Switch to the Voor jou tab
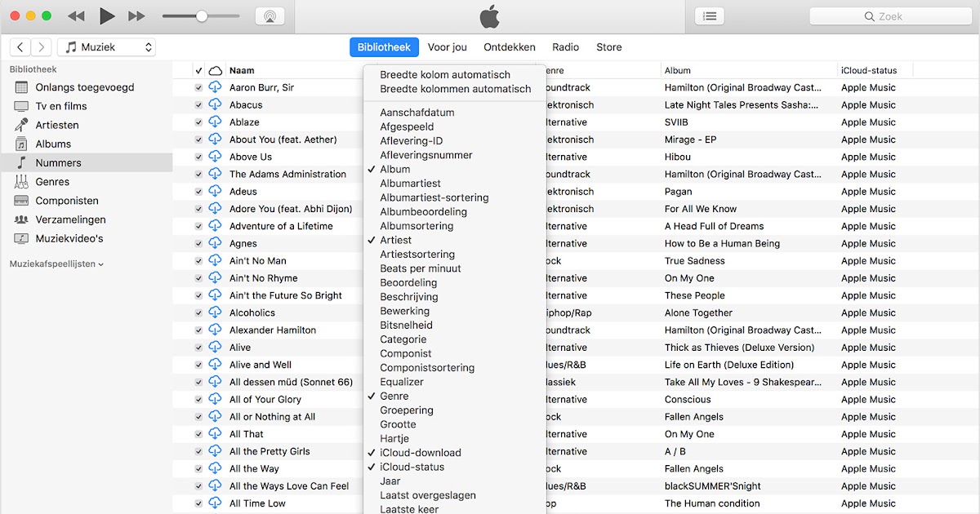This screenshot has height=514, width=980. click(x=448, y=47)
